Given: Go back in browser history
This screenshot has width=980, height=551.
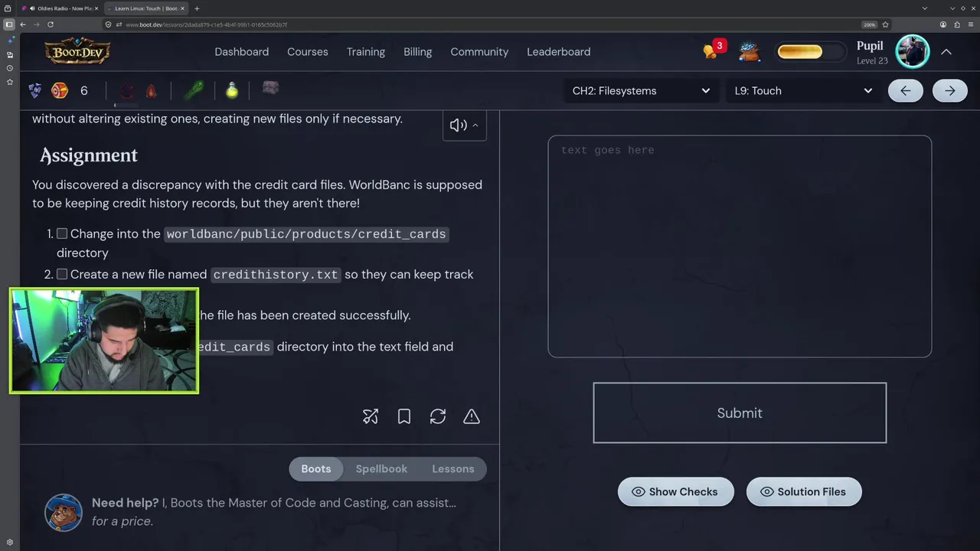Looking at the screenshot, I should [23, 24].
